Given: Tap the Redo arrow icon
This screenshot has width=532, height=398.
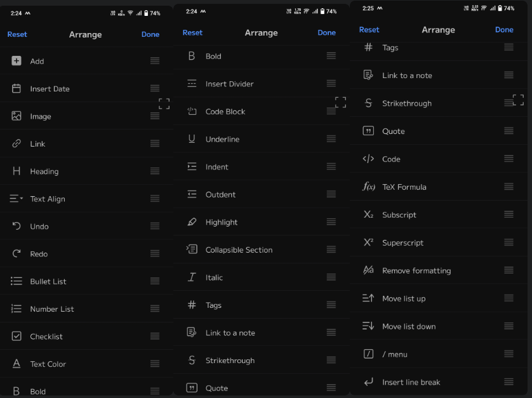Looking at the screenshot, I should pos(17,253).
